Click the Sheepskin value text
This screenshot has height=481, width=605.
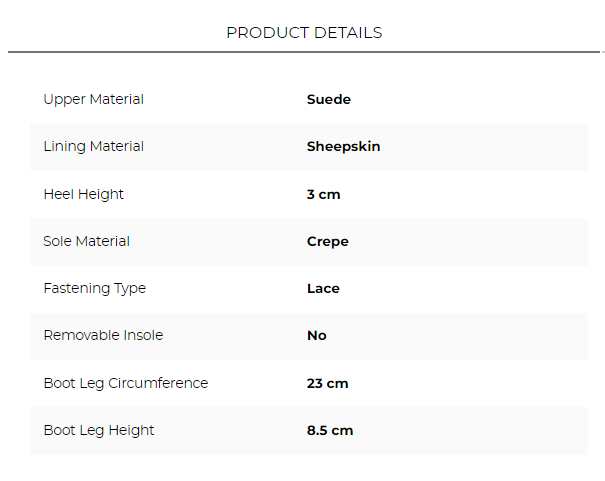click(343, 146)
